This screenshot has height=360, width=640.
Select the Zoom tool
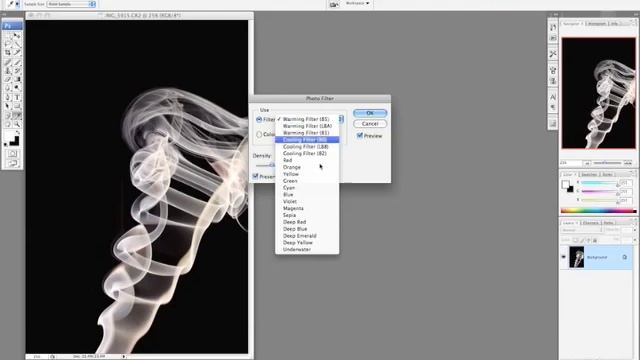(17, 124)
